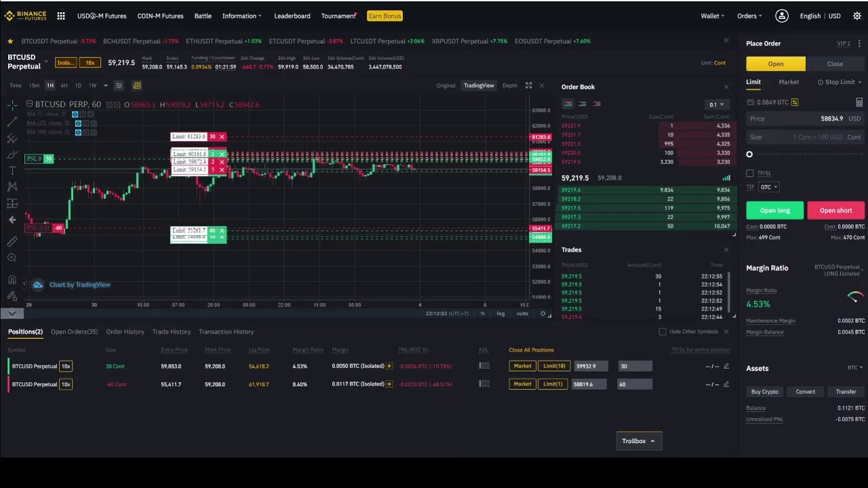868x488 pixels.
Task: Select the ruler measure tool
Action: click(12, 241)
